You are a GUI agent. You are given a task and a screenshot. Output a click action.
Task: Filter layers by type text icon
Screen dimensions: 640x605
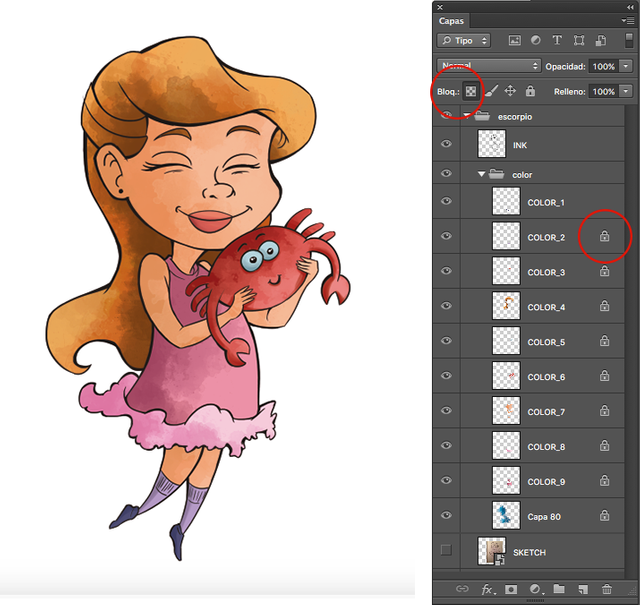point(557,41)
